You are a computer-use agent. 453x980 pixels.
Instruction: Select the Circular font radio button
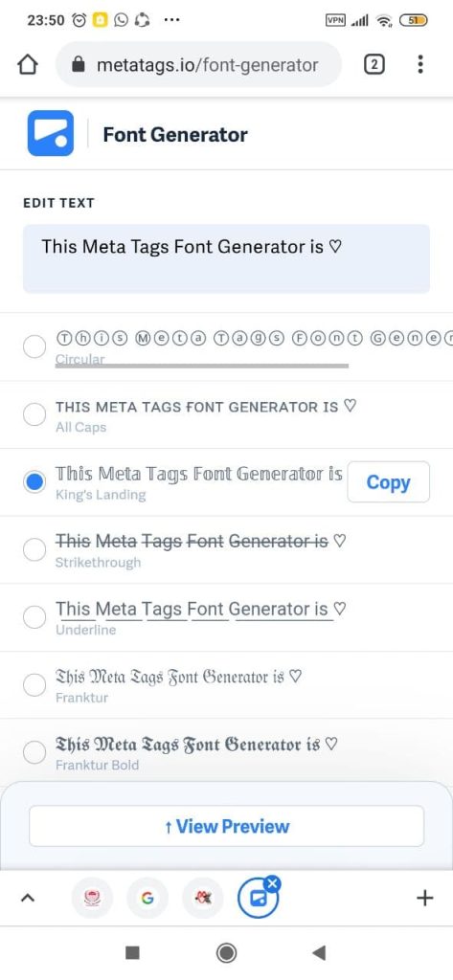pyautogui.click(x=34, y=346)
